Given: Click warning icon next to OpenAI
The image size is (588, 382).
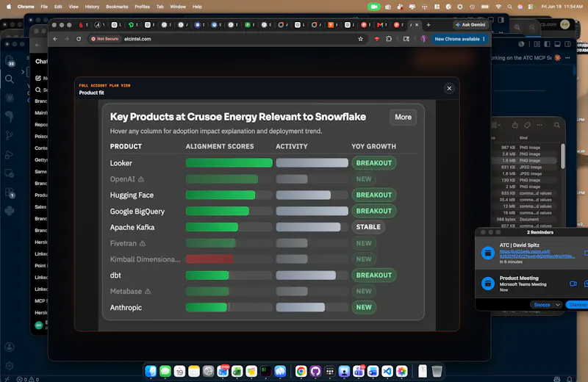Looking at the screenshot, I should [141, 179].
